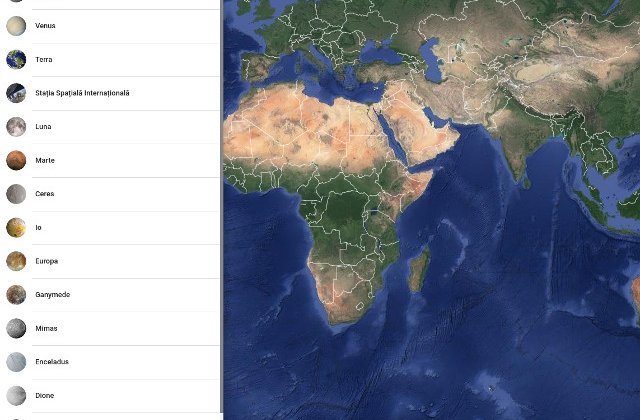This screenshot has height=420, width=640.
Task: Go to "Marte" label
Action: click(x=45, y=160)
